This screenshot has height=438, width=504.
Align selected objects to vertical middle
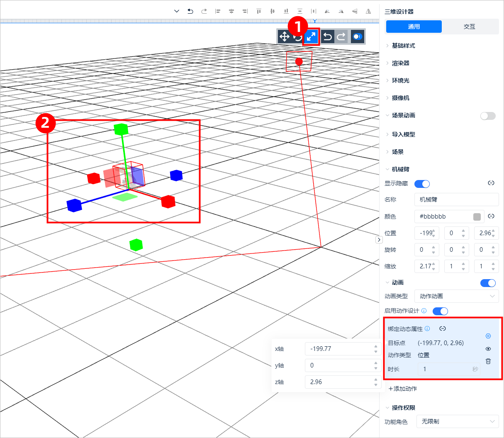pos(273,11)
